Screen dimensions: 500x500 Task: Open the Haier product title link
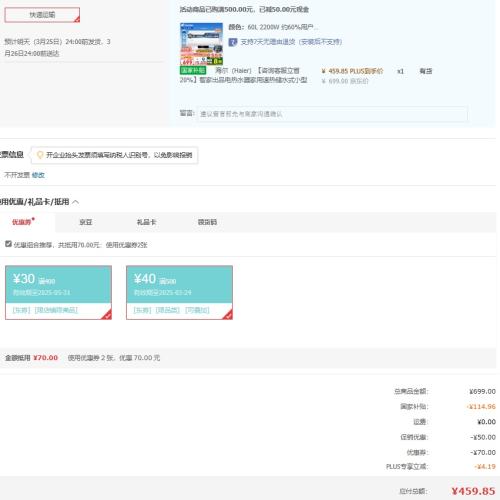tap(244, 75)
